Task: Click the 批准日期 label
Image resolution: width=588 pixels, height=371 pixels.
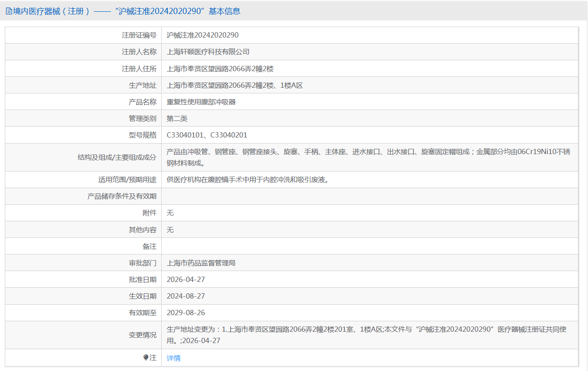Action: (142, 279)
